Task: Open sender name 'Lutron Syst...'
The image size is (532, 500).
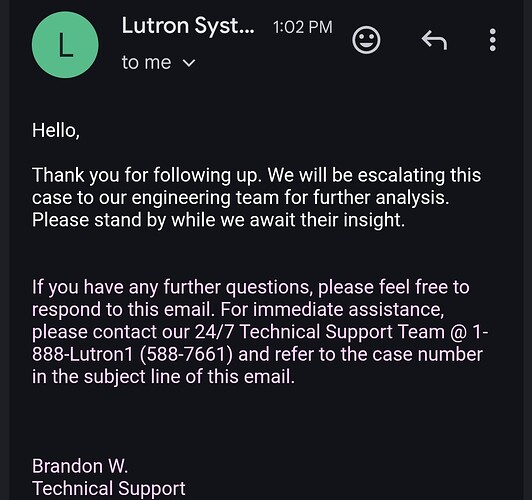Action: click(x=188, y=26)
